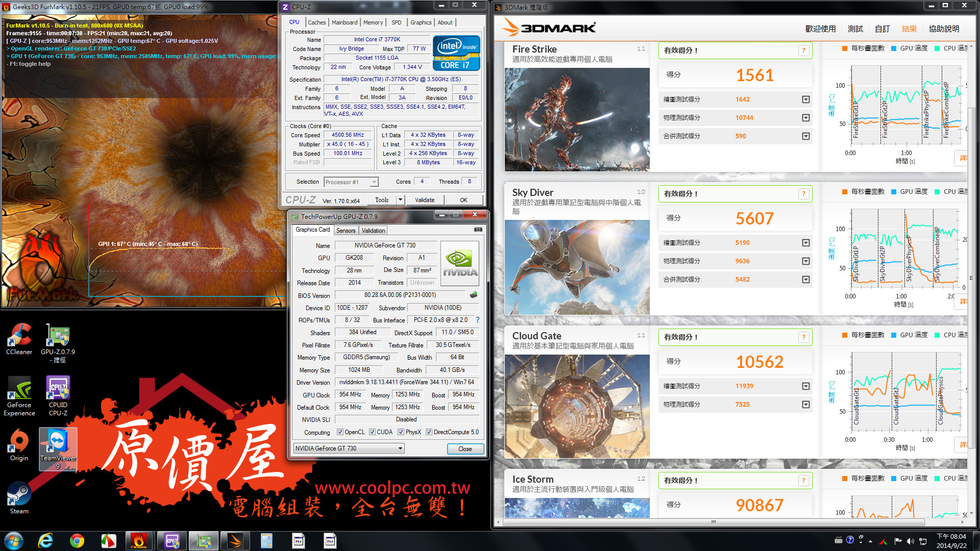
Task: Expand the Sky Diver combined score 5482 row
Action: coord(805,280)
